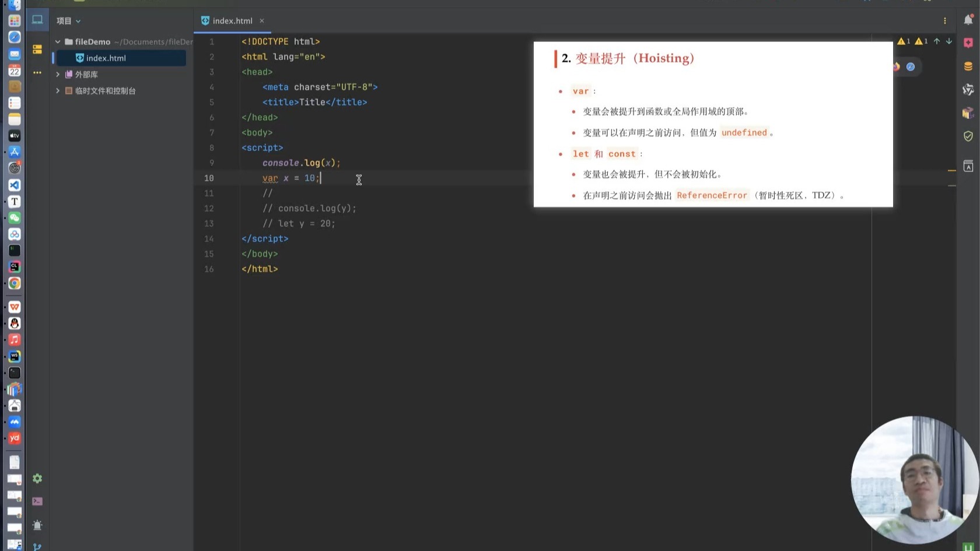Open the Terminal tool window icon
Viewport: 980px width, 551px height.
tap(37, 501)
